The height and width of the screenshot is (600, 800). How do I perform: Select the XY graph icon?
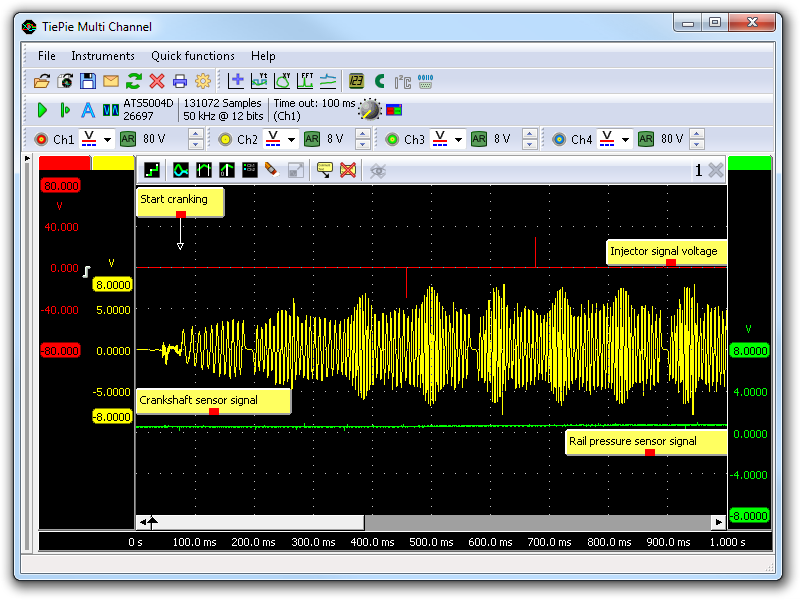click(x=282, y=81)
